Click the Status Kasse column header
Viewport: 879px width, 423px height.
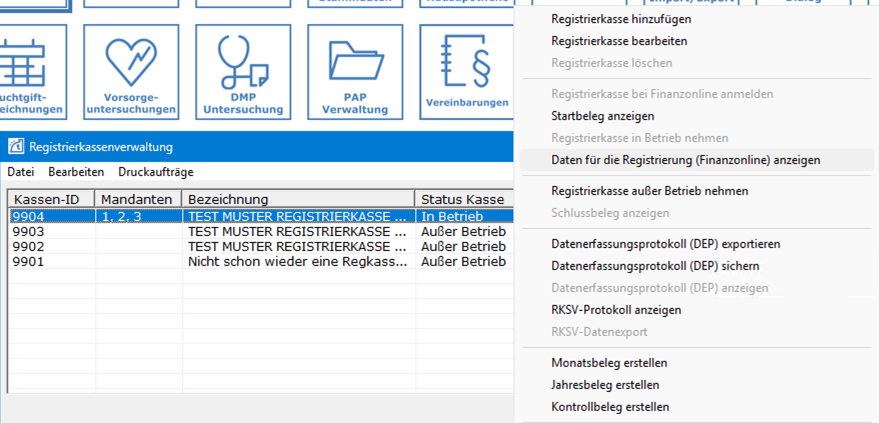[x=463, y=199]
